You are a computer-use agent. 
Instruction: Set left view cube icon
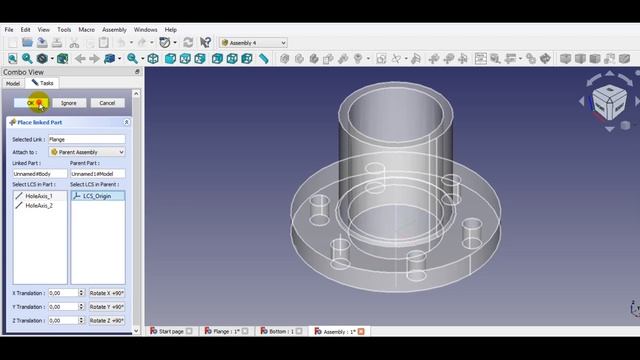247,59
